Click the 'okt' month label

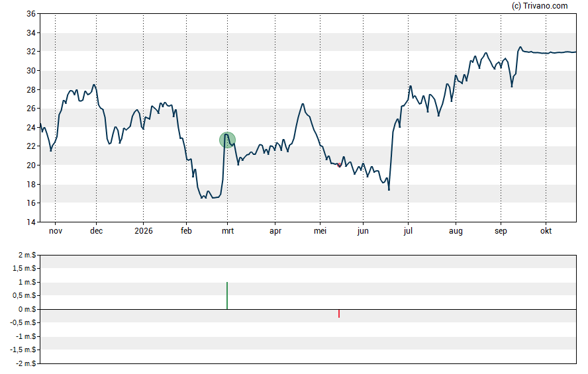(546, 231)
